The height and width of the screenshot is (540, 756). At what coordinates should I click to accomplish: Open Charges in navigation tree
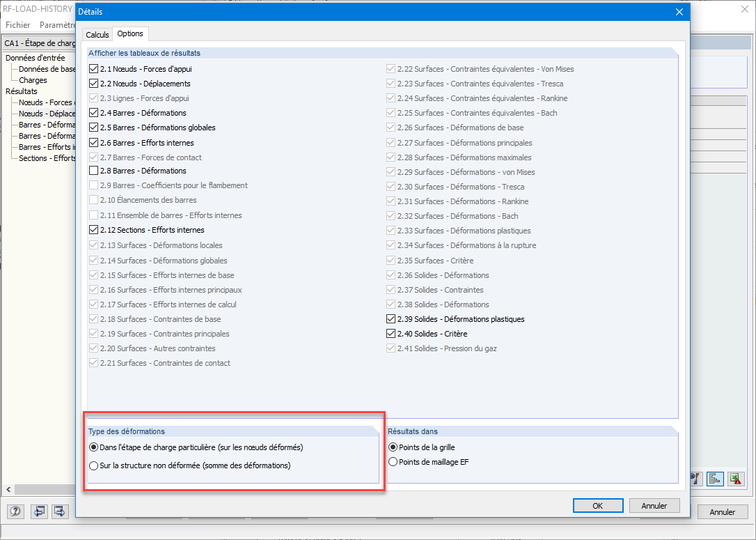[x=33, y=80]
